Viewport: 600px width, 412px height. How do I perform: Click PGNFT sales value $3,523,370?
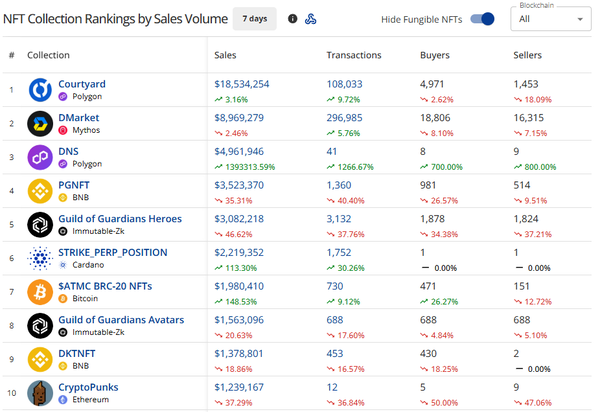coord(239,185)
